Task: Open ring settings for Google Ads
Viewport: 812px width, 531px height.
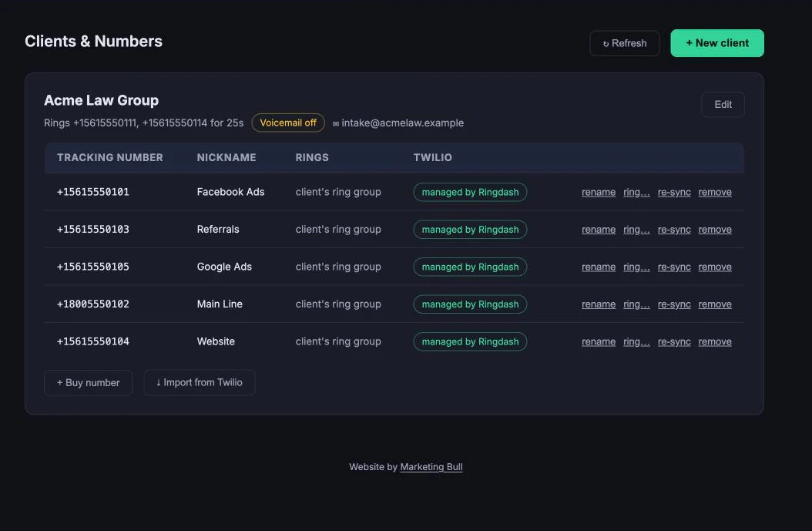Action: tap(636, 267)
